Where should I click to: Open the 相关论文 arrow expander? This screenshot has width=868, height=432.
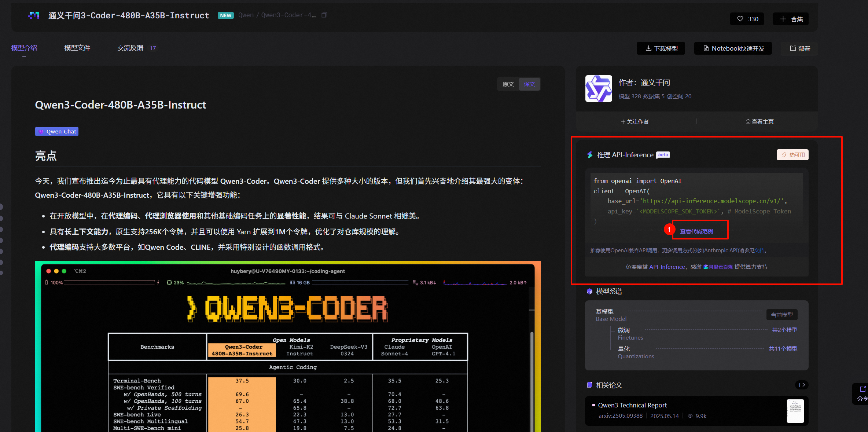pyautogui.click(x=801, y=385)
